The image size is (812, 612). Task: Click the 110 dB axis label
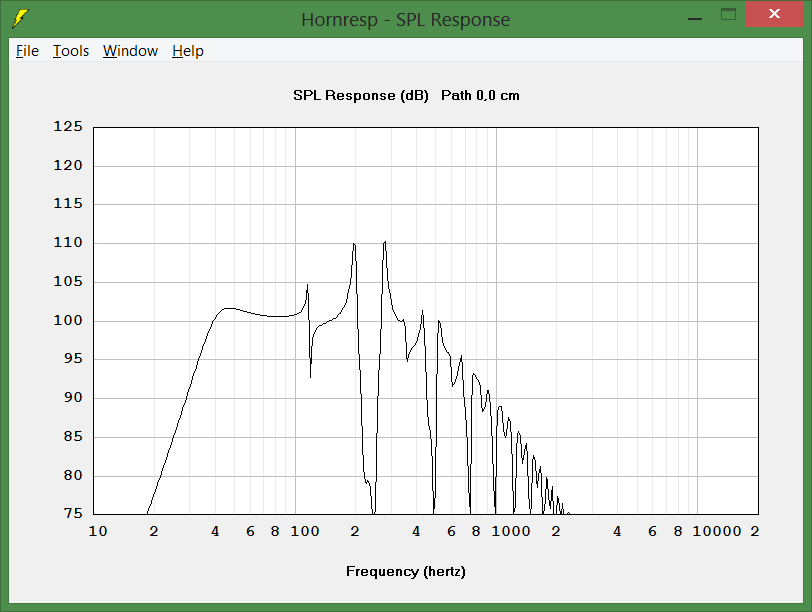click(68, 242)
